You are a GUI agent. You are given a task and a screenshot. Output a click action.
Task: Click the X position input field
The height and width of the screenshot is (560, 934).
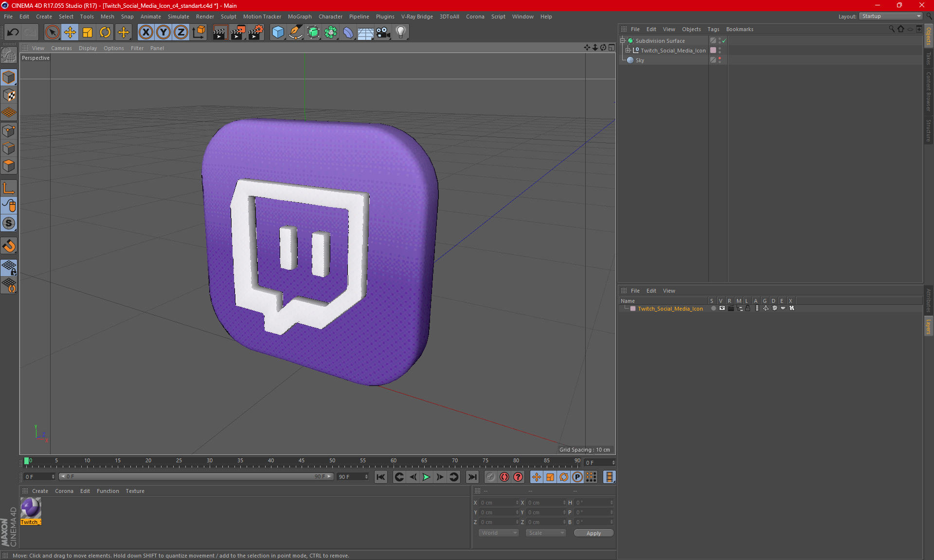[498, 503]
